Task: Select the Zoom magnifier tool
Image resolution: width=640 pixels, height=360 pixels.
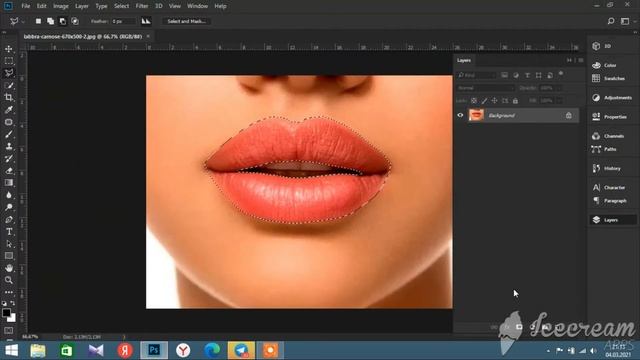Action: (9, 280)
